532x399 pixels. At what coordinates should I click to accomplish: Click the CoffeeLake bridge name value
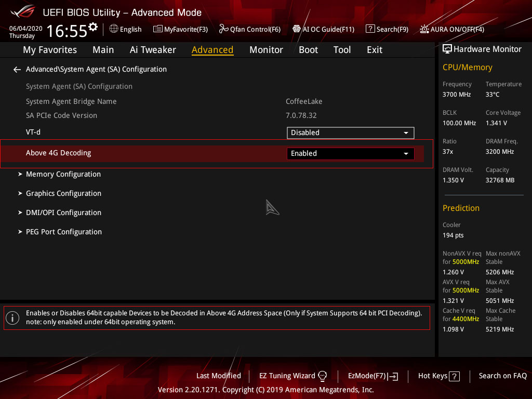[304, 101]
